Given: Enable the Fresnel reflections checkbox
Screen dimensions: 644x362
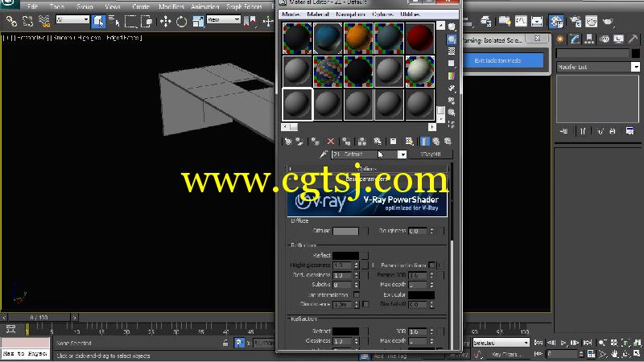Looking at the screenshot, I should click(x=431, y=265).
